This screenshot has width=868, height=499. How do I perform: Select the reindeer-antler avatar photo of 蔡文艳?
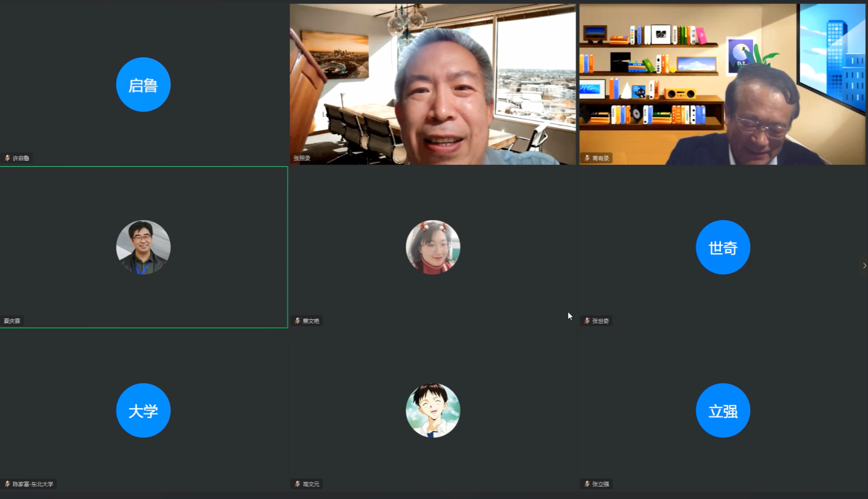(x=433, y=247)
